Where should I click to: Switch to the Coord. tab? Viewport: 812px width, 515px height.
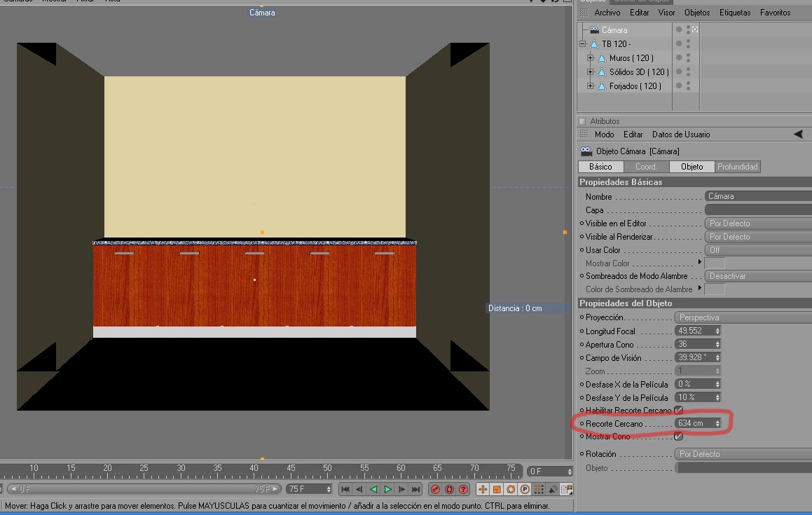pyautogui.click(x=646, y=167)
